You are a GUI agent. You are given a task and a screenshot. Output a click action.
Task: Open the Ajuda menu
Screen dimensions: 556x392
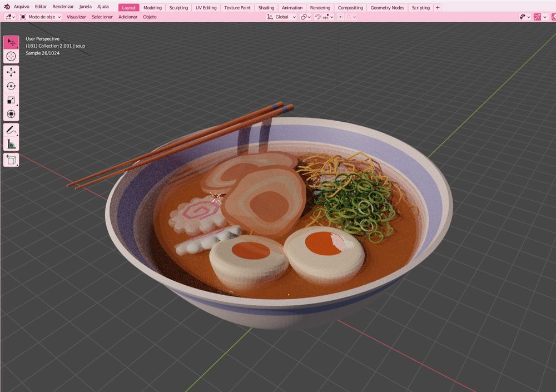(x=103, y=7)
